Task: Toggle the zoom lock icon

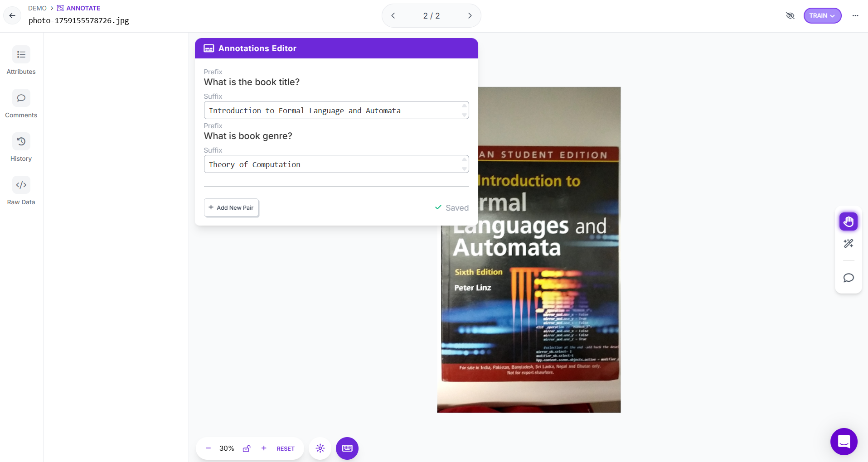Action: [x=247, y=448]
